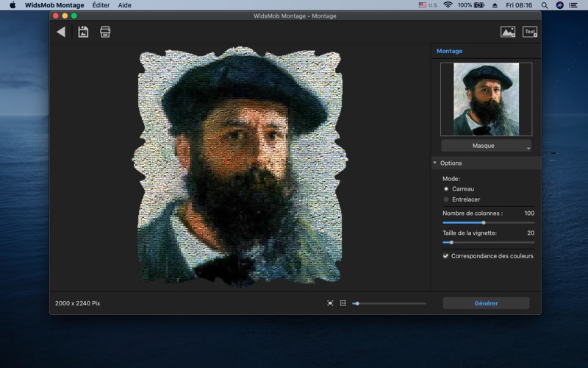Open Spotlight search in the menu bar
The image size is (588, 368).
coord(545,5)
